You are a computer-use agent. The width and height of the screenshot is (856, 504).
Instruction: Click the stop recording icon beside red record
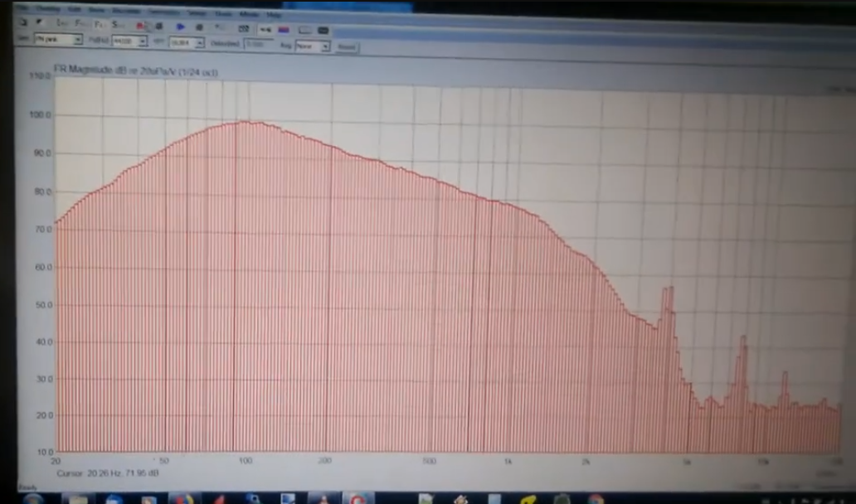(x=159, y=26)
